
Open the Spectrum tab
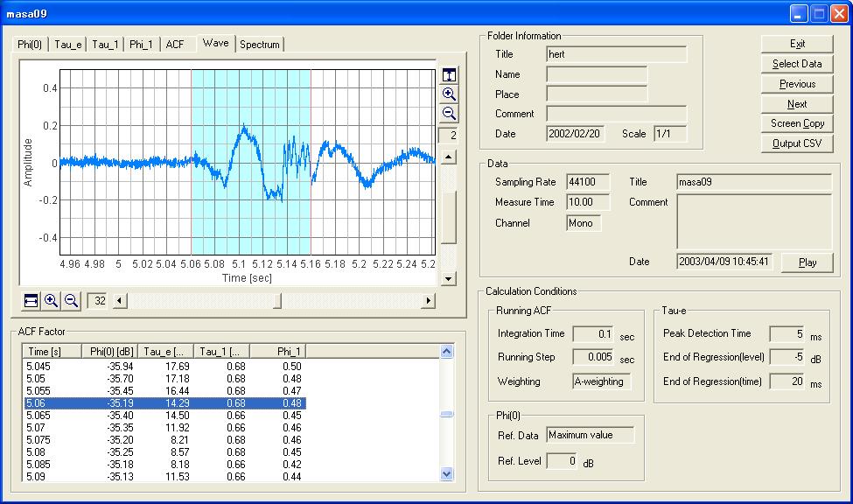pyautogui.click(x=260, y=45)
